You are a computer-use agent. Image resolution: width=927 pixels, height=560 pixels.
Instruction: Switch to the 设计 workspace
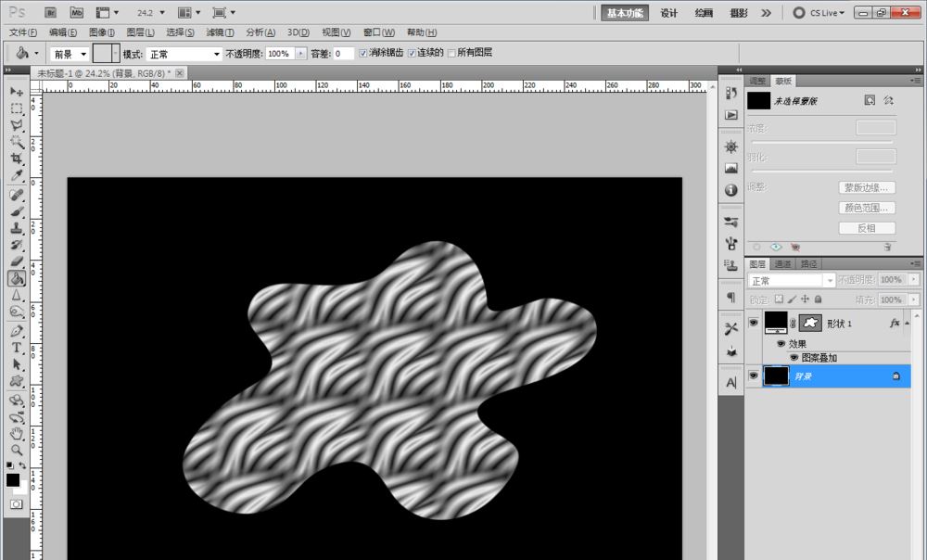669,13
